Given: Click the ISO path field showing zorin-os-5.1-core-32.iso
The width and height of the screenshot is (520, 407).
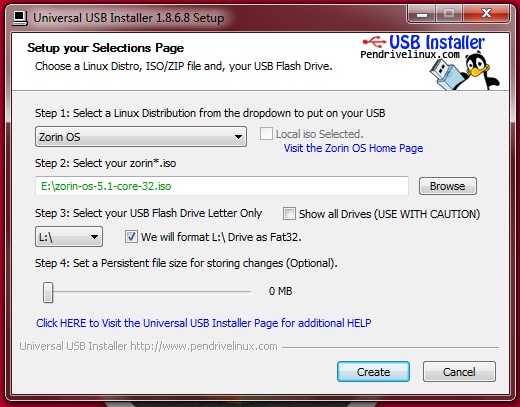Looking at the screenshot, I should tap(222, 186).
